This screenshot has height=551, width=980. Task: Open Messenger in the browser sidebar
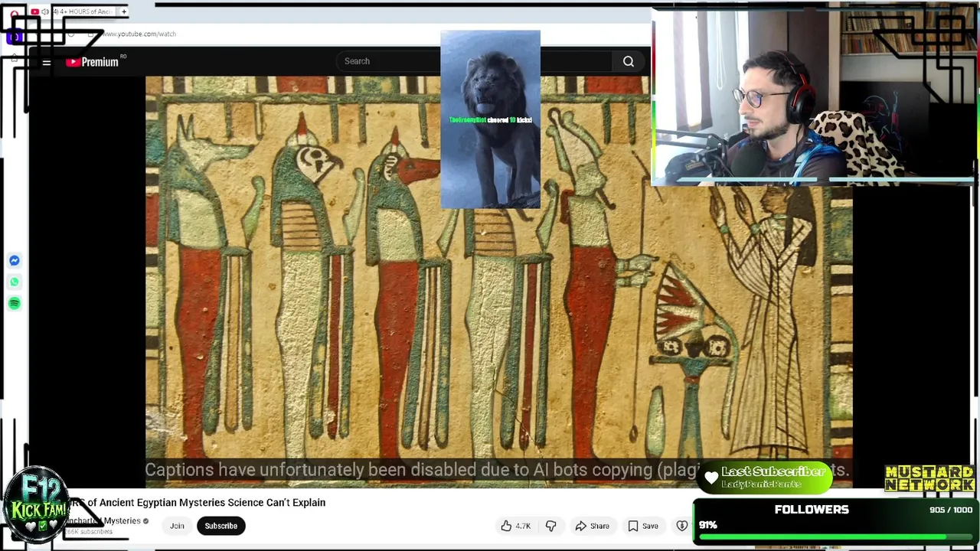coord(15,261)
